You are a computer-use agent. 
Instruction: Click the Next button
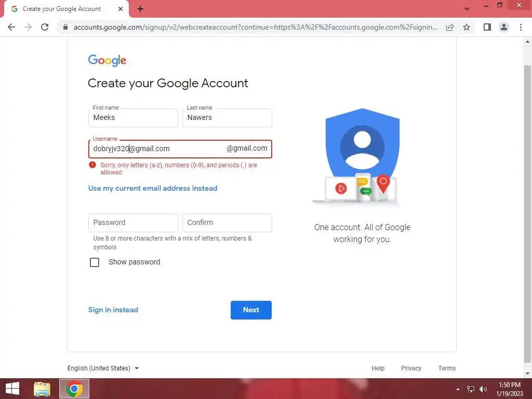pyautogui.click(x=251, y=310)
